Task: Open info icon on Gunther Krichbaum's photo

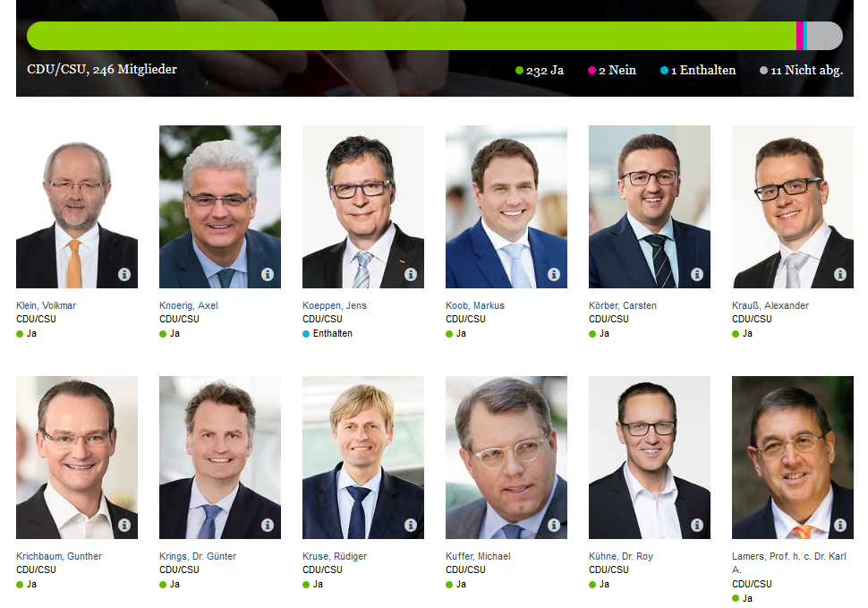Action: coord(124,525)
